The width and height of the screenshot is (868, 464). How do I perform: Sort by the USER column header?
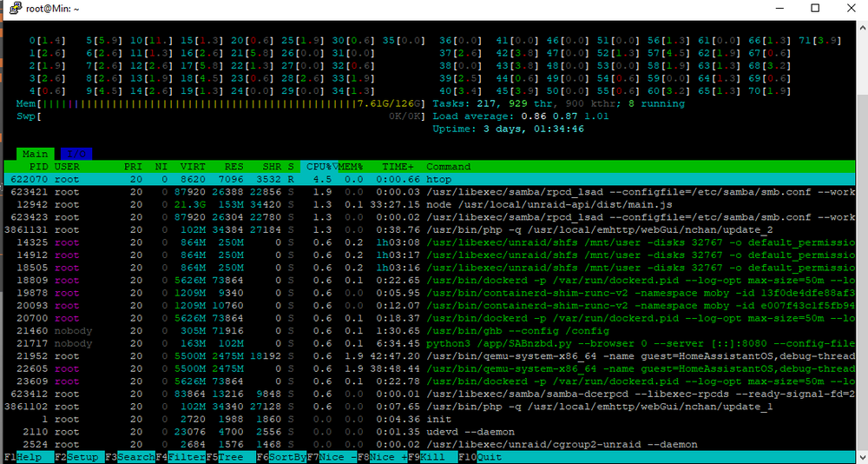pos(67,166)
